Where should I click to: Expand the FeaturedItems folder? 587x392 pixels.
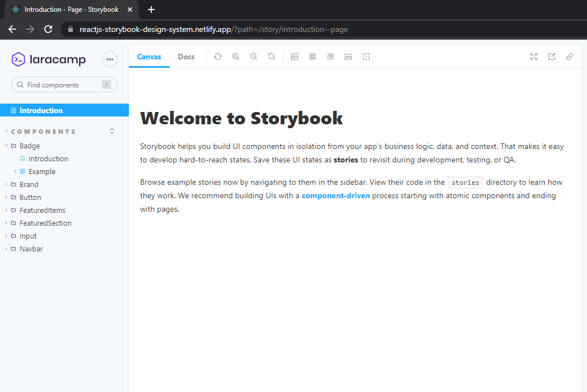pos(43,210)
